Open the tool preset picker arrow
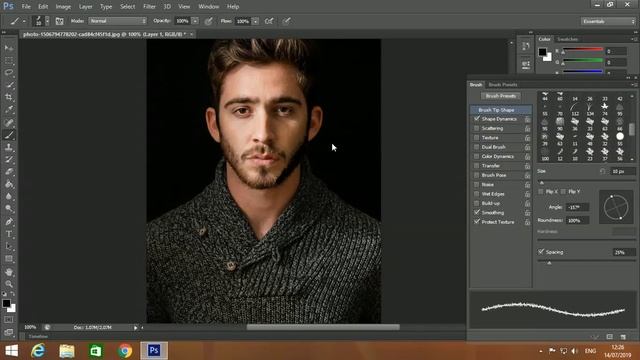The height and width of the screenshot is (360, 640). 24,21
